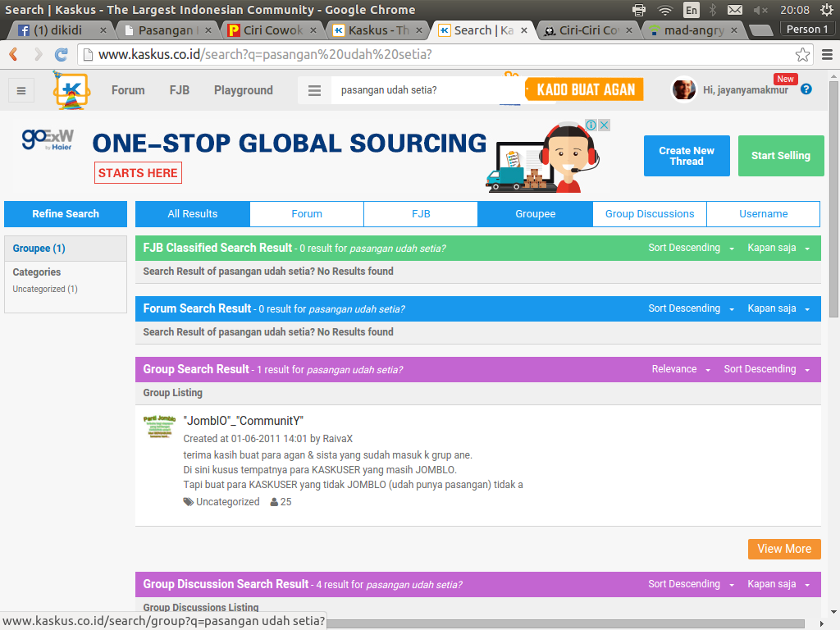The image size is (840, 630).
Task: Open the En keyboard layout indicator
Action: point(692,10)
